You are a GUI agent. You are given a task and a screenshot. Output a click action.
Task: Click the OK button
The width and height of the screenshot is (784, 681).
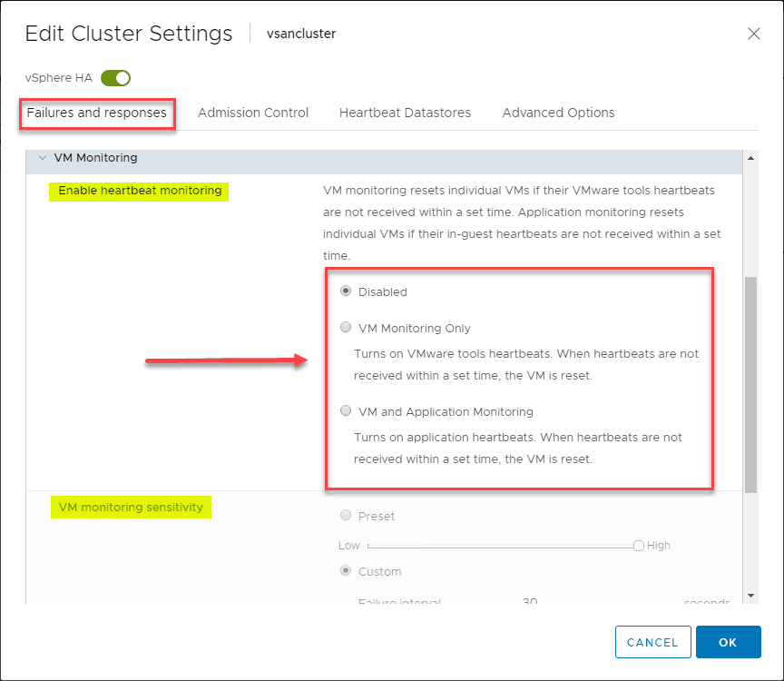728,642
